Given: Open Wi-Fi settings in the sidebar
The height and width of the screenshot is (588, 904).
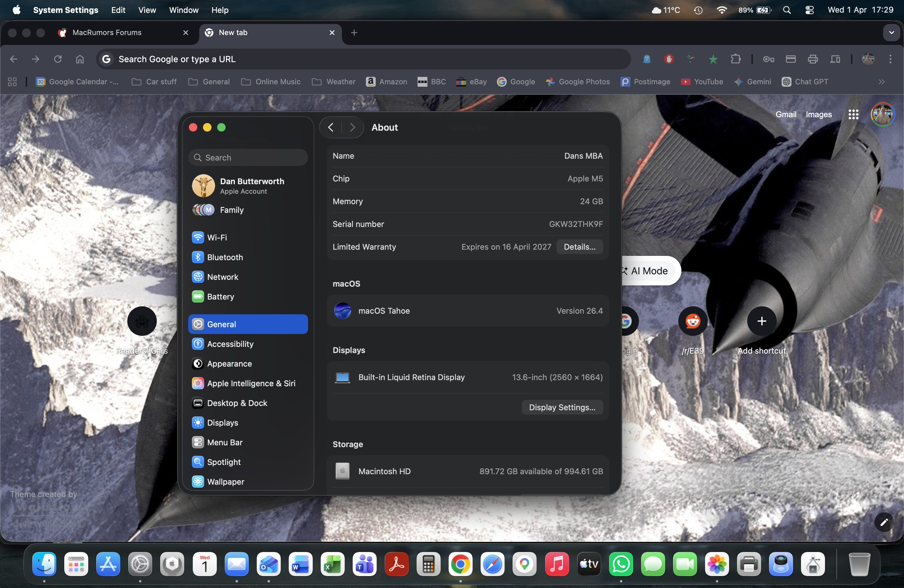Looking at the screenshot, I should (x=248, y=237).
